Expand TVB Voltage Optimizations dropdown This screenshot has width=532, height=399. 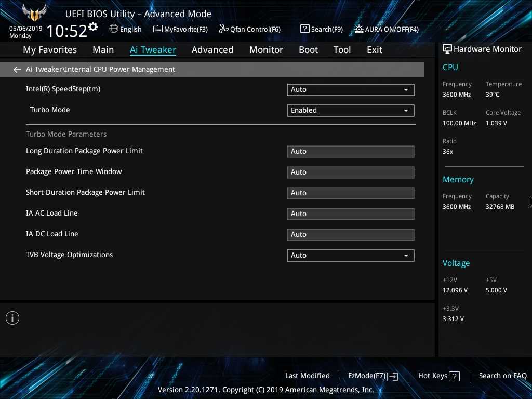pos(350,256)
